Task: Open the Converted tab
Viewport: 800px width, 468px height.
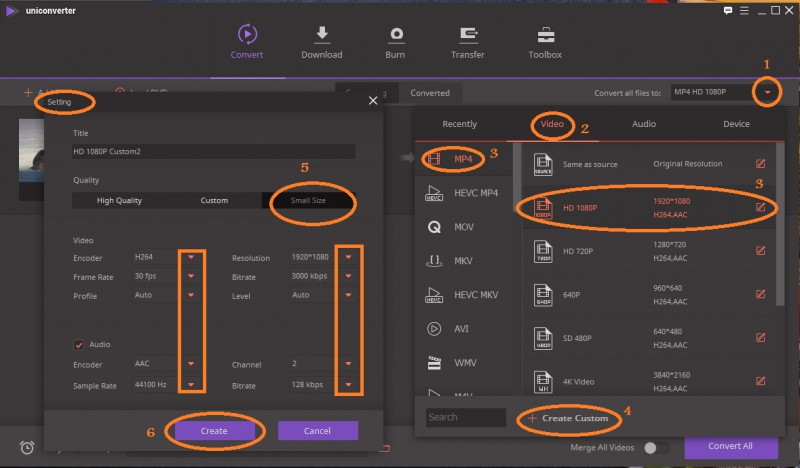Action: pos(430,93)
